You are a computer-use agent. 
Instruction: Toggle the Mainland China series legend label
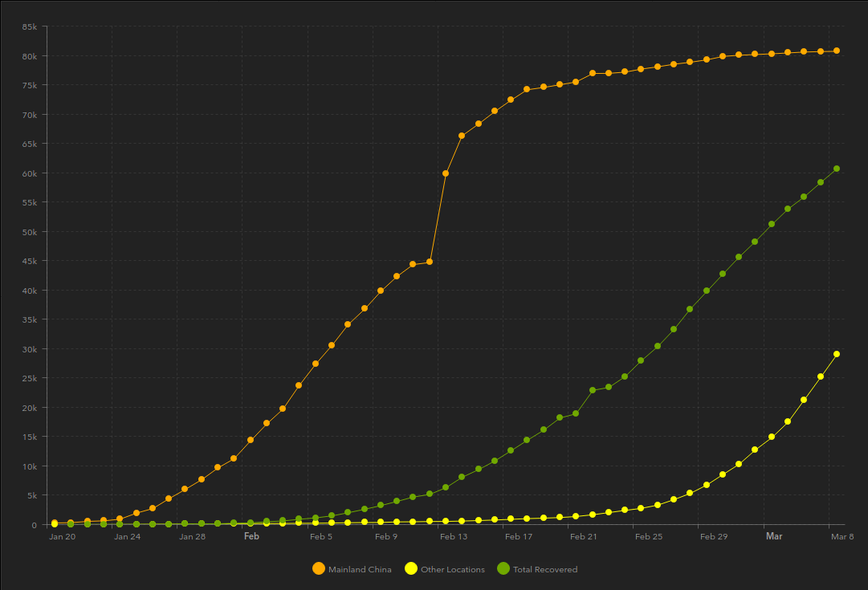click(360, 570)
